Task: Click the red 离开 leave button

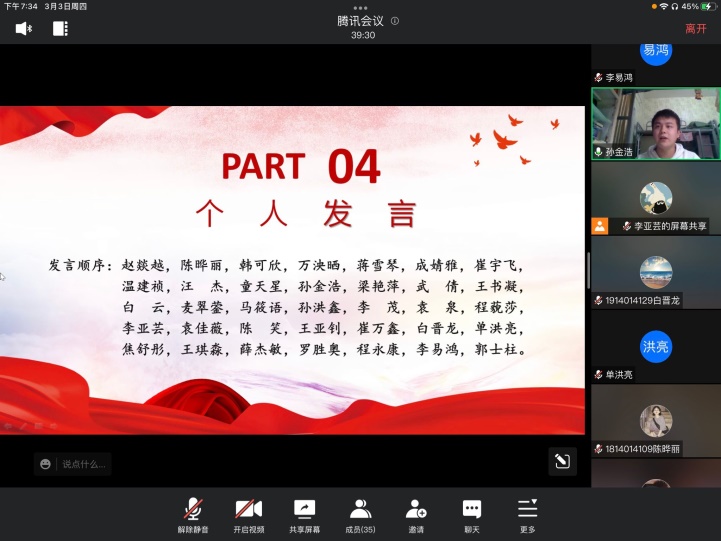Action: pyautogui.click(x=695, y=29)
